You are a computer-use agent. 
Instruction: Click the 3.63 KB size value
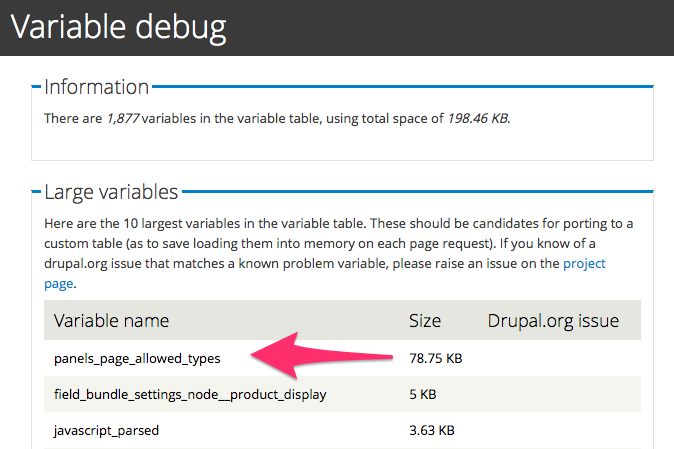pyautogui.click(x=432, y=431)
